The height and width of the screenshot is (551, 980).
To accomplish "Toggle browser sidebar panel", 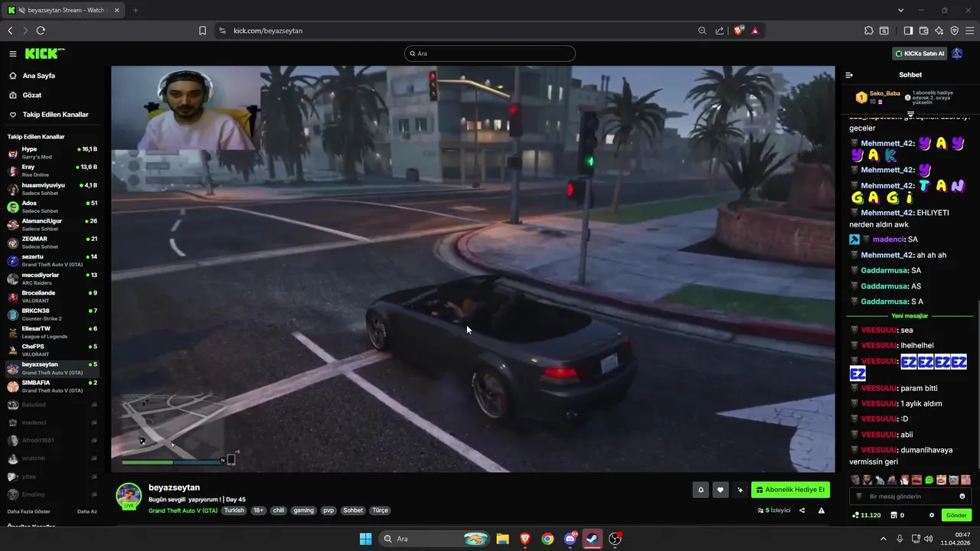I will tap(908, 31).
